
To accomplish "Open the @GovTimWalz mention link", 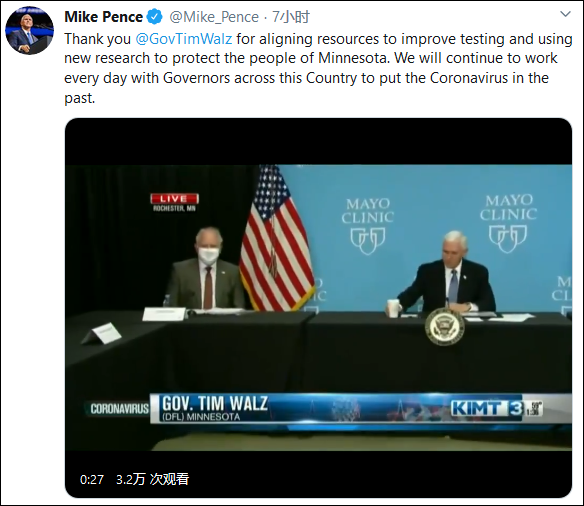I will 184,39.
